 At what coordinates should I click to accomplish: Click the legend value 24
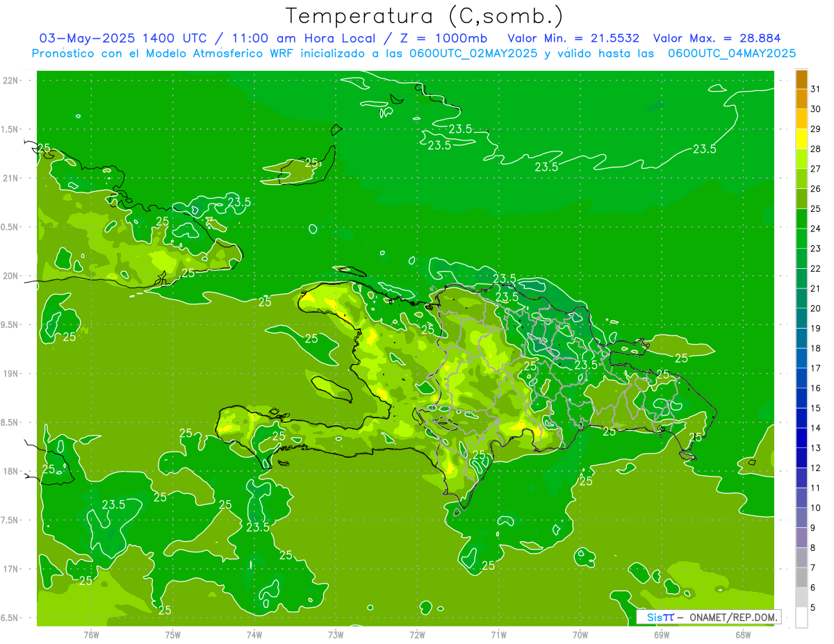(816, 229)
